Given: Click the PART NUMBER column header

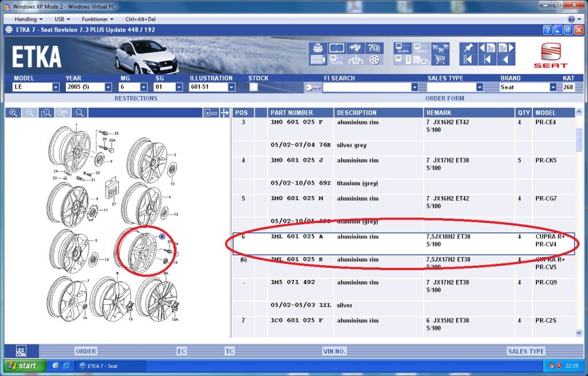Looking at the screenshot, I should click(300, 113).
